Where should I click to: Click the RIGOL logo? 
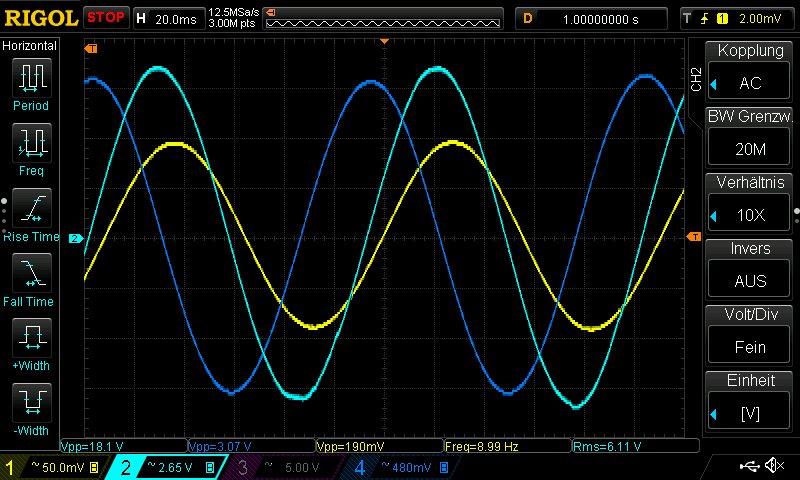[x=41, y=18]
